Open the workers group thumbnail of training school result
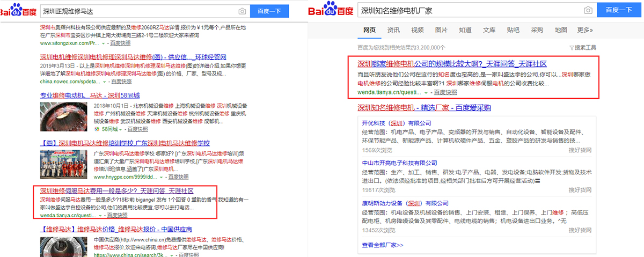Image resolution: width=644 pixels, height=257 pixels. click(x=65, y=164)
